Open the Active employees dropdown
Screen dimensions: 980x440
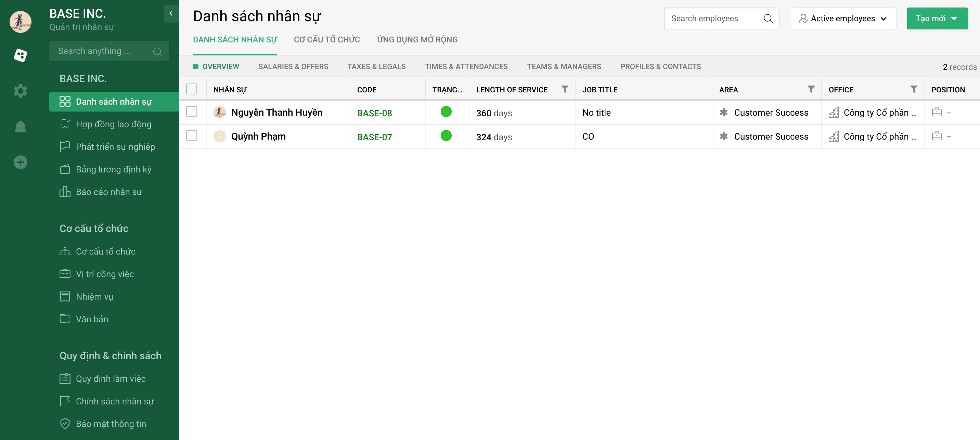[x=842, y=18]
